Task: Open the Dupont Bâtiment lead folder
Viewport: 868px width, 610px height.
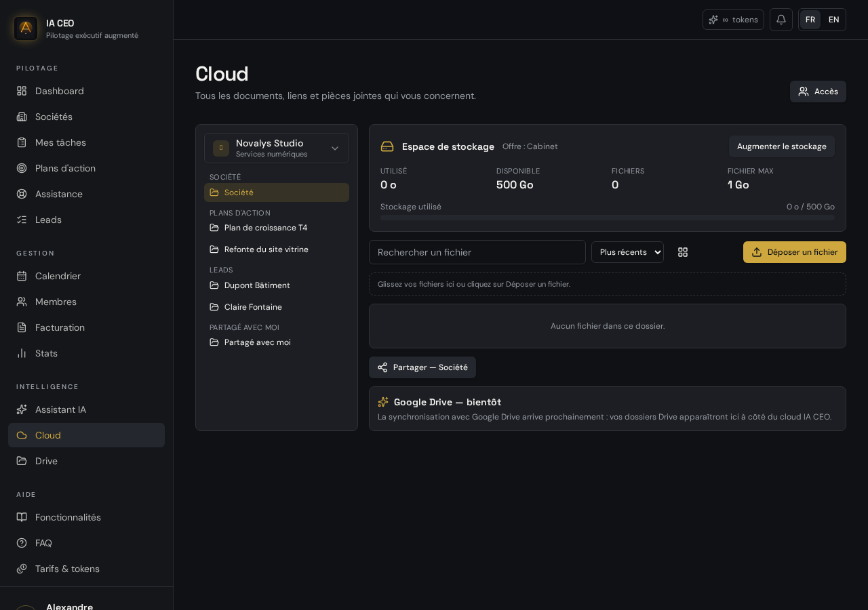Action: (x=277, y=285)
